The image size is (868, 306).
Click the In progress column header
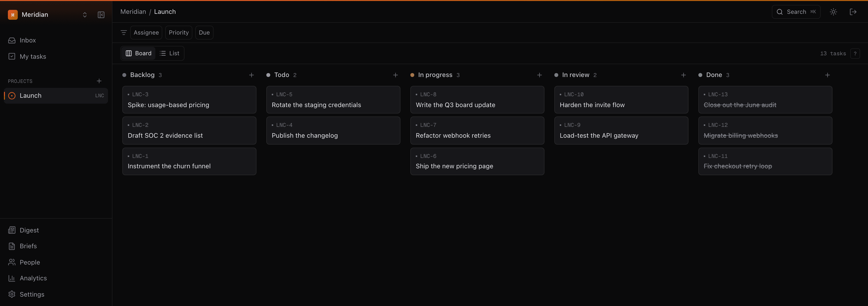point(435,75)
